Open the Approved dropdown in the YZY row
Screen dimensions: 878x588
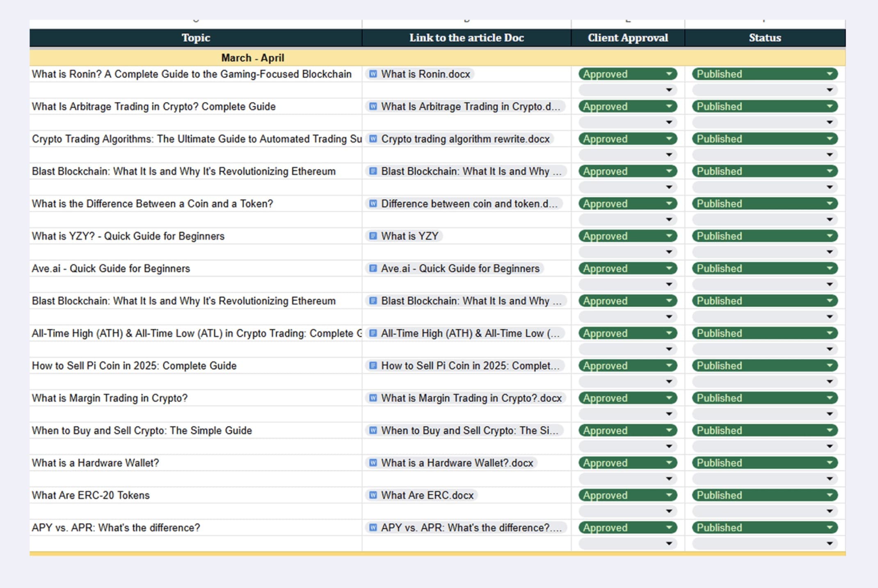pyautogui.click(x=628, y=236)
